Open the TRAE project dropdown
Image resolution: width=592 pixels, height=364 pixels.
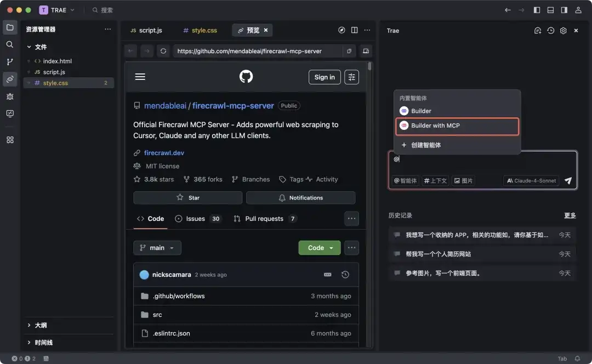[x=56, y=10]
